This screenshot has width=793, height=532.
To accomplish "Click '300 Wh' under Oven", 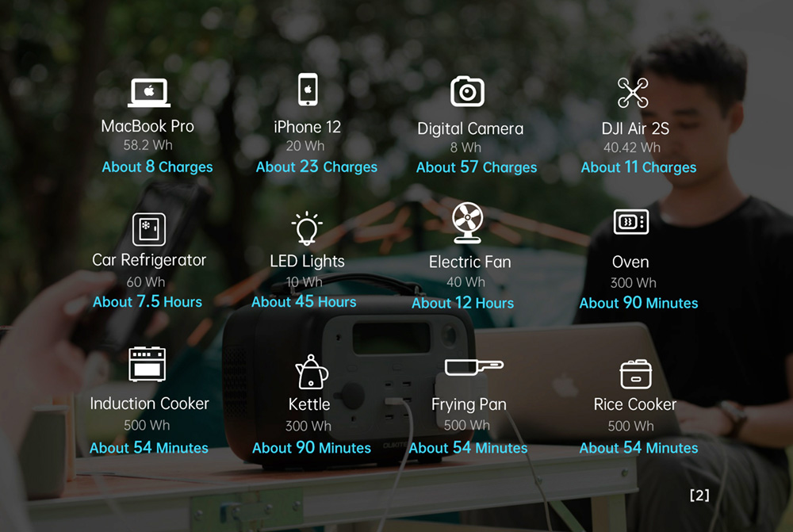I will pos(633,283).
